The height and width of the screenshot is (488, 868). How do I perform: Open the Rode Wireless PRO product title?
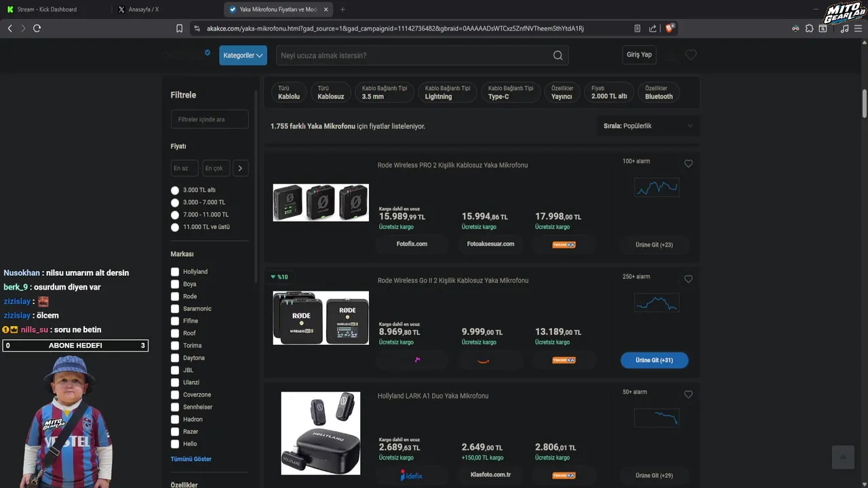pyautogui.click(x=452, y=165)
